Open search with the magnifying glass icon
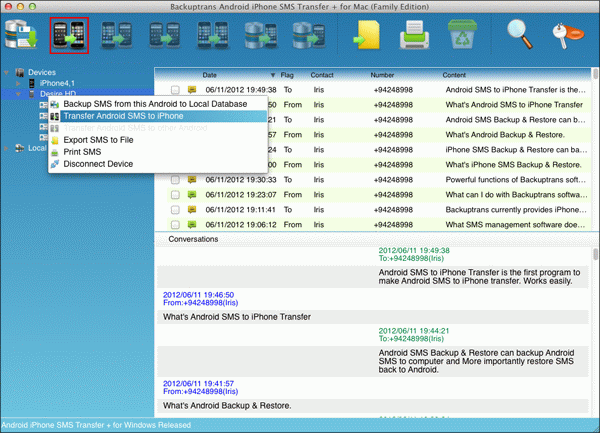The height and width of the screenshot is (433, 600). pos(520,34)
